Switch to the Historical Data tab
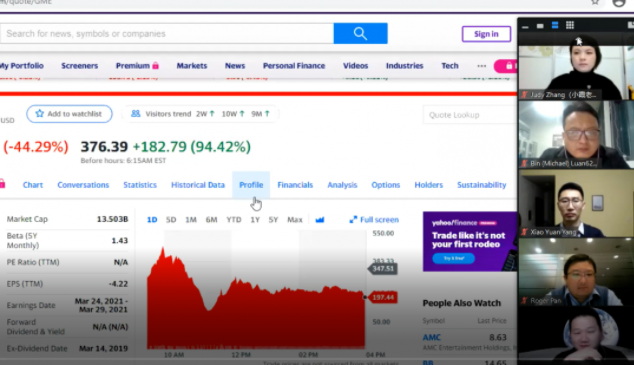This screenshot has height=365, width=634. pos(198,185)
